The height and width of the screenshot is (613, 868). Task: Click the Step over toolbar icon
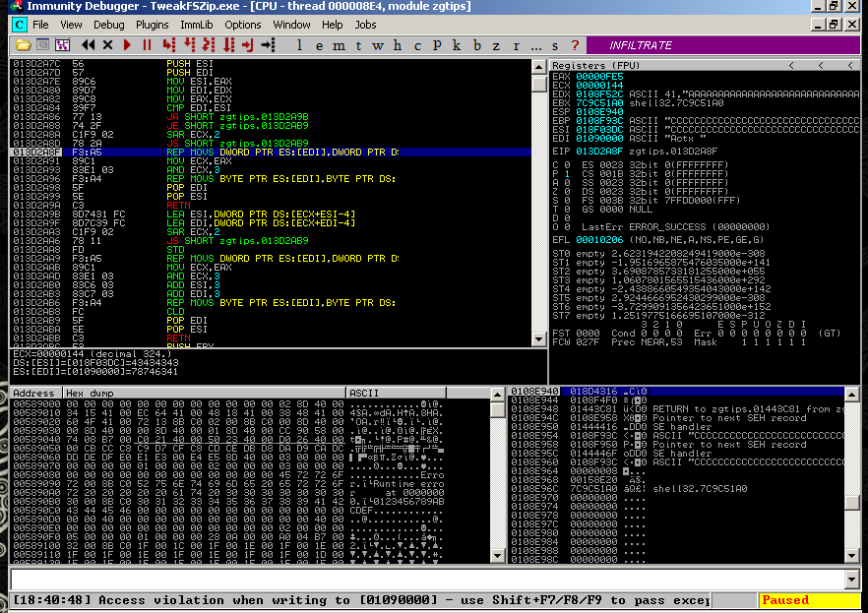(189, 45)
